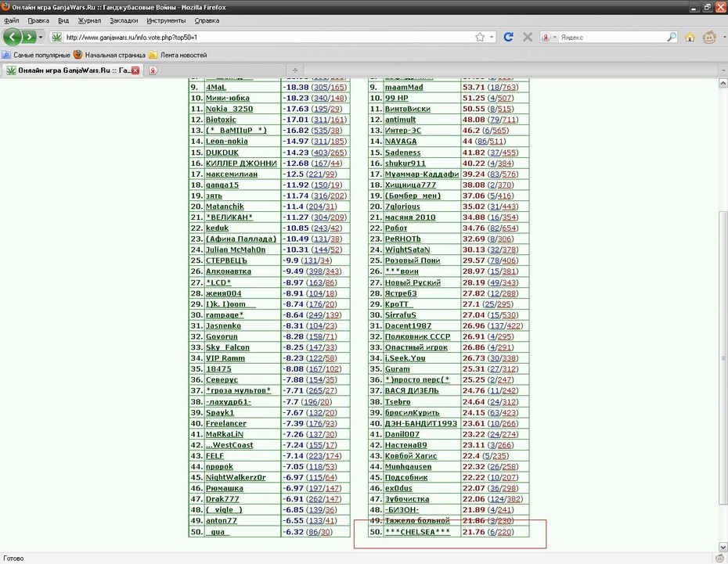Image resolution: width=728 pixels, height=564 pixels.
Task: Open the Файл menu
Action: tap(12, 20)
